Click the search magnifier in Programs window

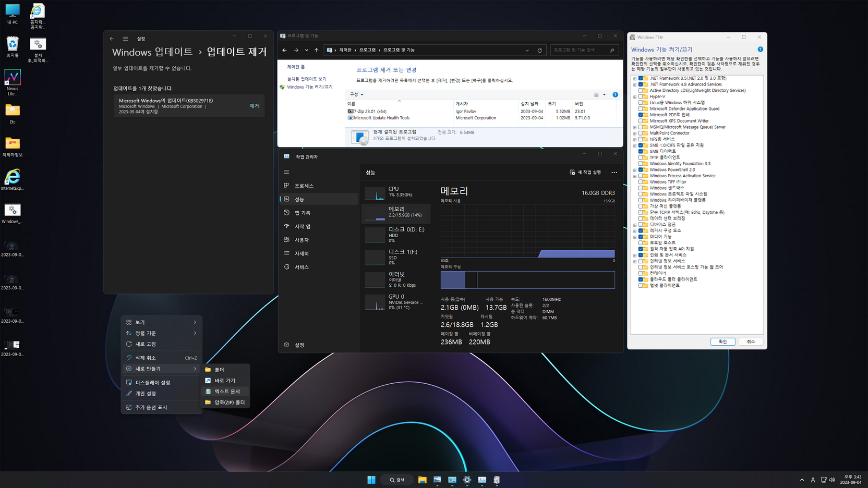coord(612,50)
